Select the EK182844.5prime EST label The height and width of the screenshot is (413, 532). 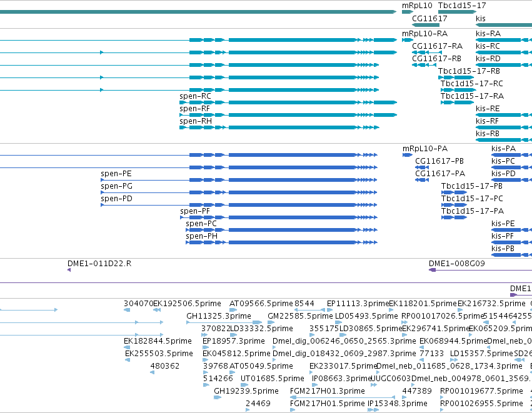click(x=158, y=341)
